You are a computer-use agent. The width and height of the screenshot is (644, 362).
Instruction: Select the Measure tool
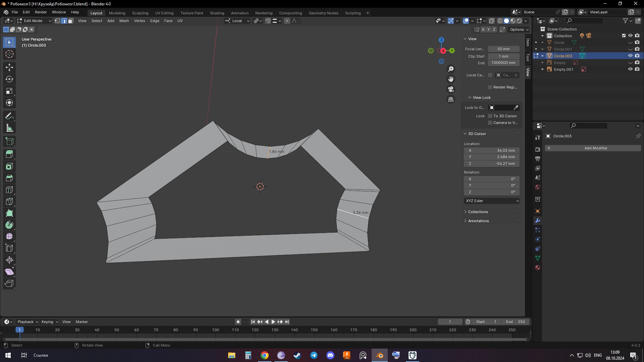[x=9, y=128]
